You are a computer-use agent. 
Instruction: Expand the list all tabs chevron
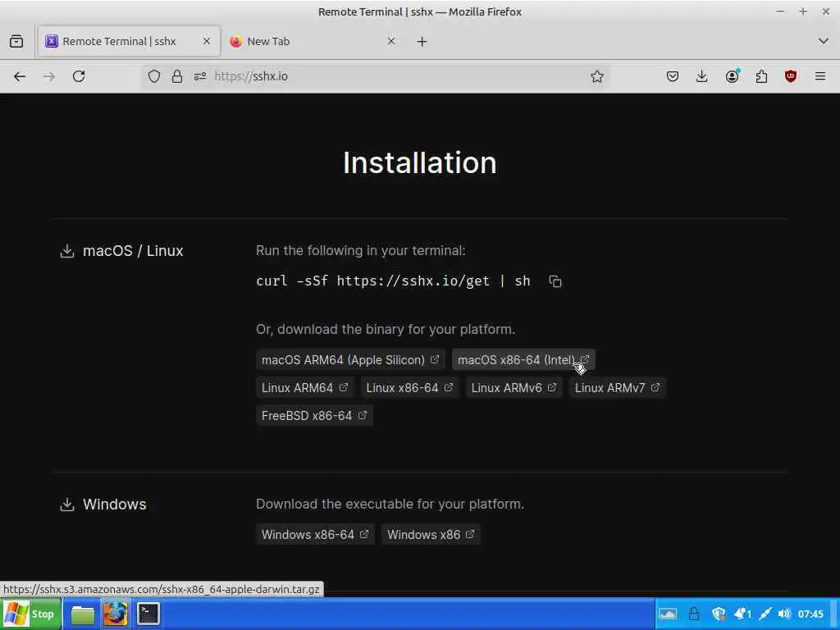824,41
